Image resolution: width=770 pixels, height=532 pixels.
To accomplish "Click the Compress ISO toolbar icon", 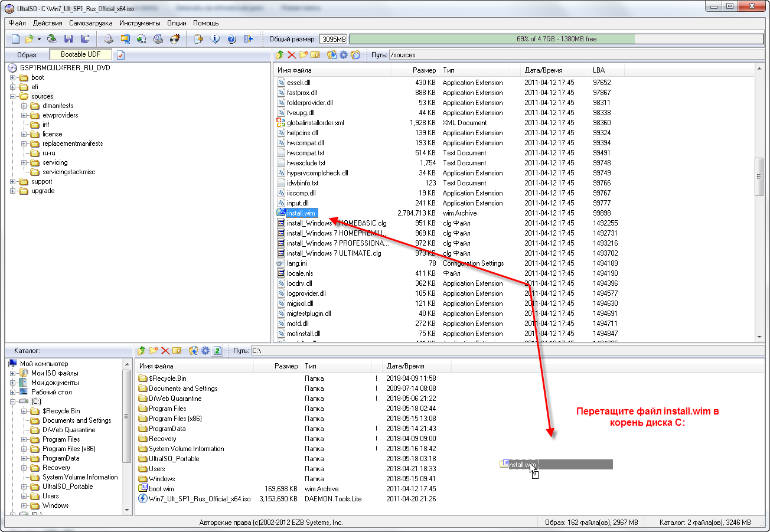I will click(x=158, y=39).
